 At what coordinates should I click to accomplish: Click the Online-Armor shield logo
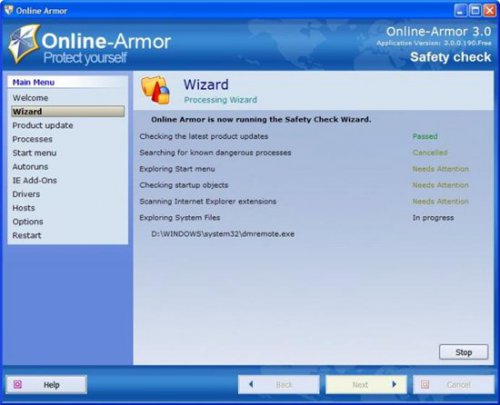pos(24,44)
